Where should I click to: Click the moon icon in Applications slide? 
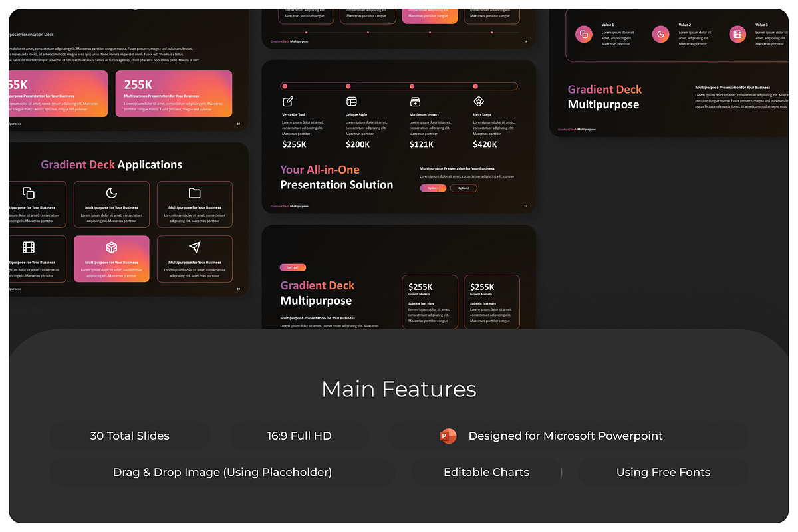pos(112,193)
